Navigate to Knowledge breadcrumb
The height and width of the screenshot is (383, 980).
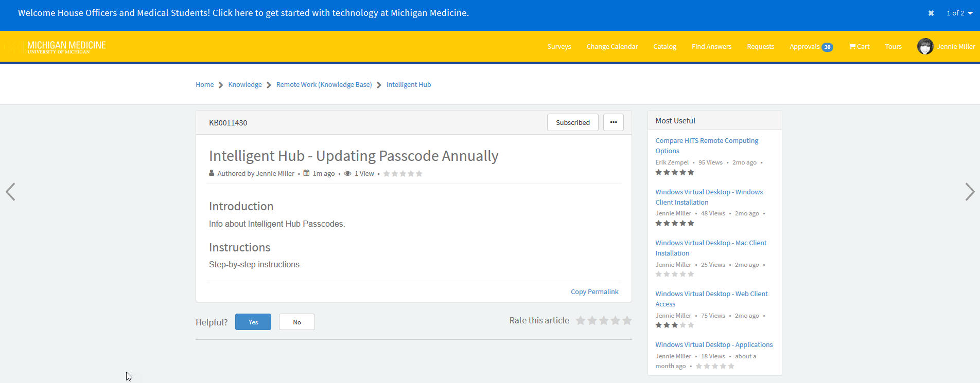tap(245, 85)
